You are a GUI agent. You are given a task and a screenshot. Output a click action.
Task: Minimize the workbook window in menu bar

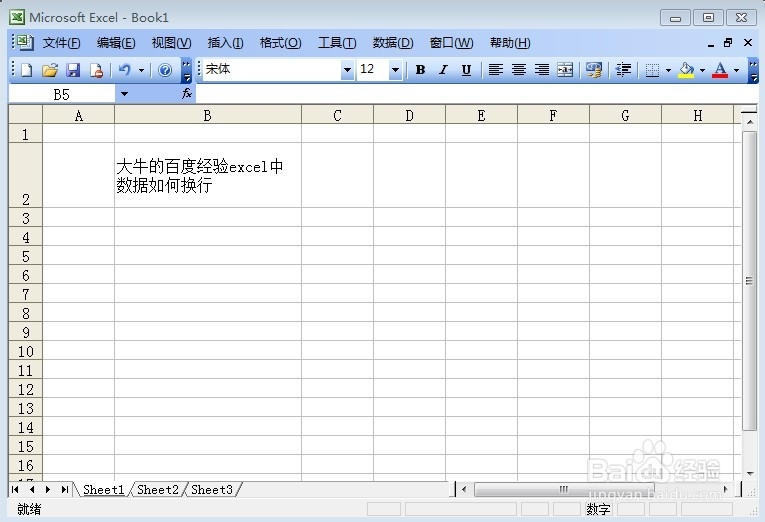[711, 44]
